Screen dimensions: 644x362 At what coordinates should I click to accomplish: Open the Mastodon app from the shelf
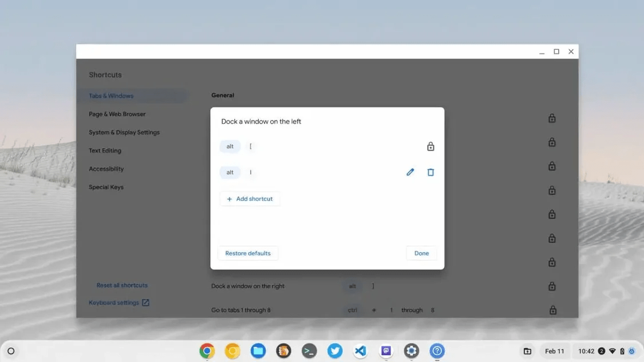tap(386, 351)
